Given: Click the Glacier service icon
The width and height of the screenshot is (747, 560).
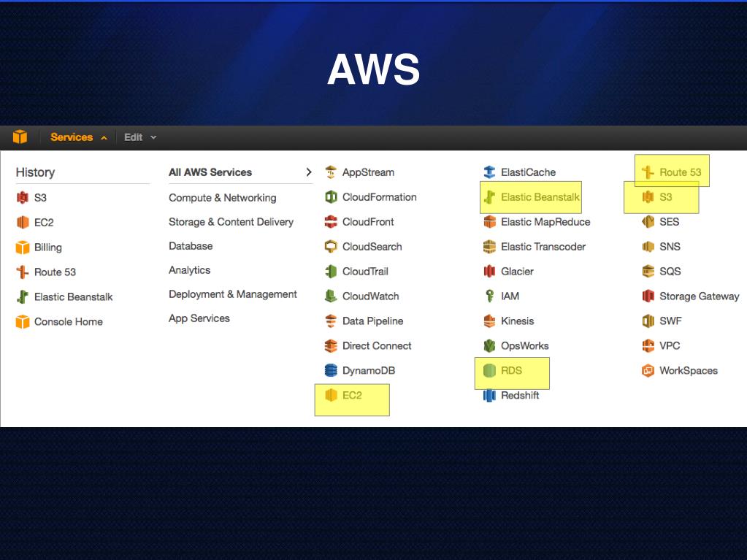Looking at the screenshot, I should click(x=489, y=271).
